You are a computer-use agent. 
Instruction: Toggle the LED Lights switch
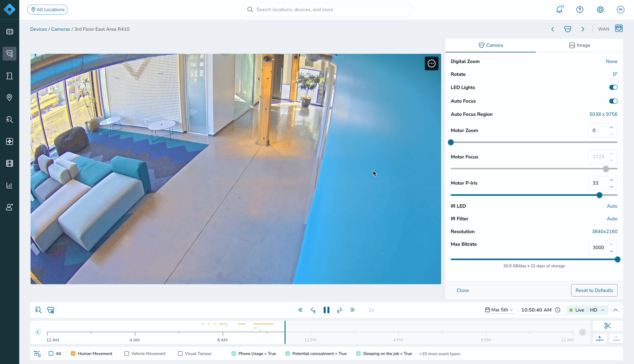613,87
